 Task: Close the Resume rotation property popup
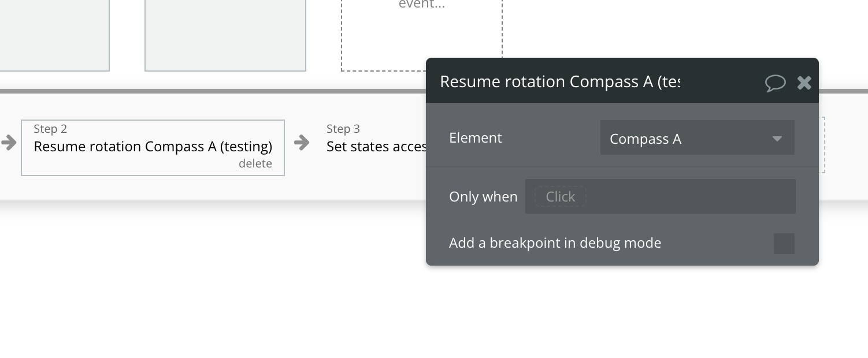[804, 83]
